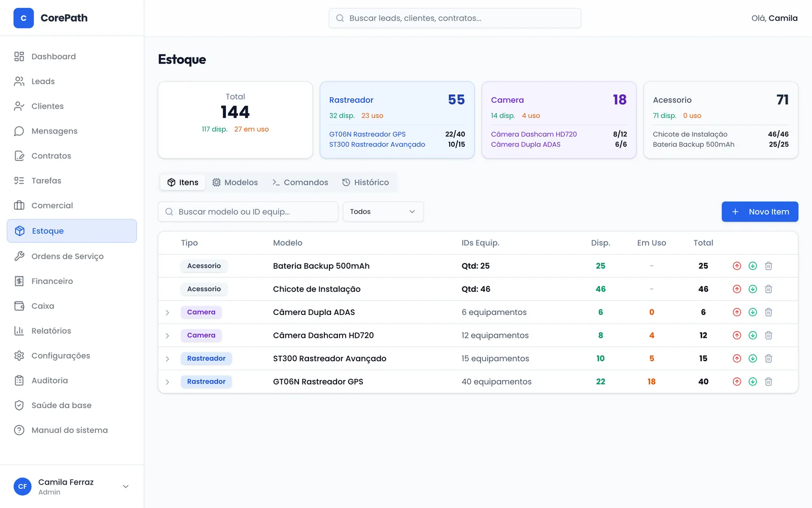Click the green down-arrow icon for Bateria Backup 500mAh
The image size is (812, 508).
[753, 266]
